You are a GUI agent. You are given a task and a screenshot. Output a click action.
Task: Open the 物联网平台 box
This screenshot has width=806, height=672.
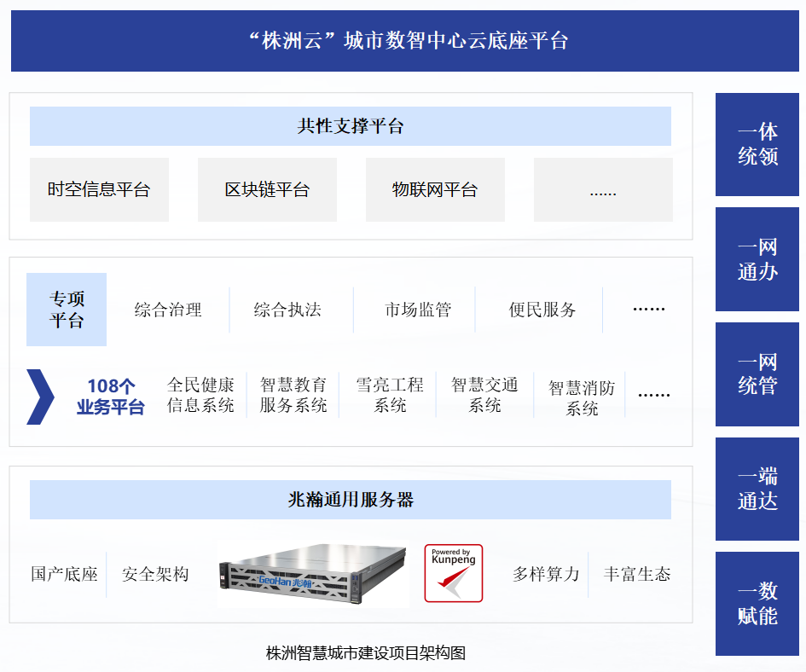(x=435, y=189)
